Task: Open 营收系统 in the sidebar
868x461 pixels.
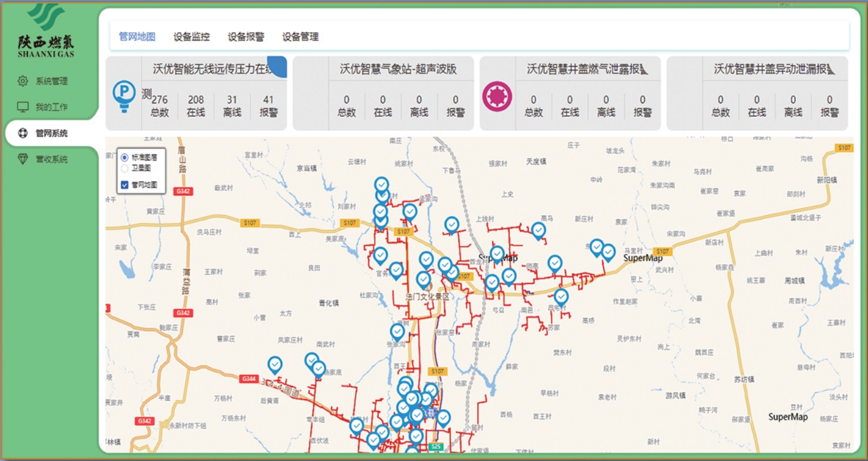Action: (x=51, y=159)
